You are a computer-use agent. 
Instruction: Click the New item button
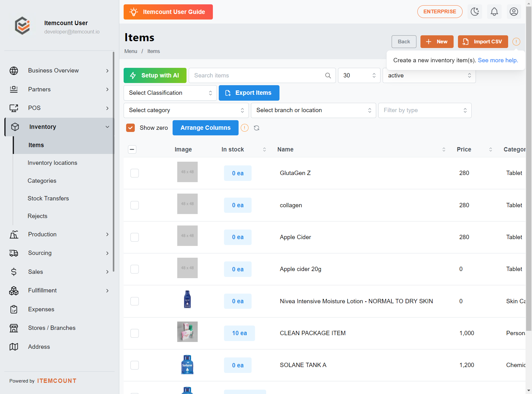437,42
